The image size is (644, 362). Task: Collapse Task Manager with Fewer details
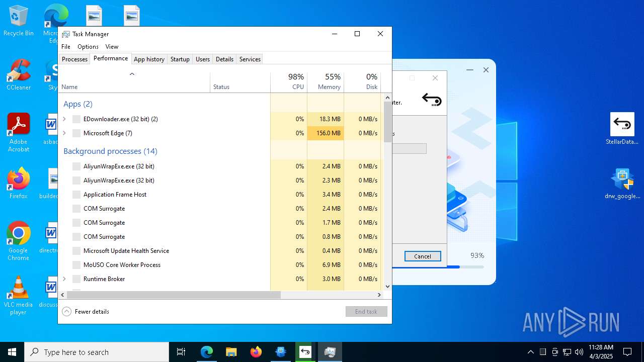pos(86,312)
